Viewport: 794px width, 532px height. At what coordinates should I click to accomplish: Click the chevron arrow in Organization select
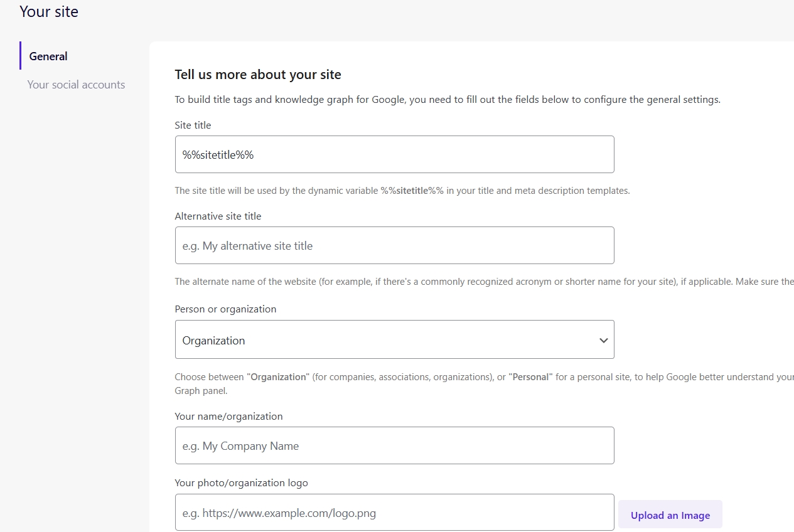coord(603,341)
